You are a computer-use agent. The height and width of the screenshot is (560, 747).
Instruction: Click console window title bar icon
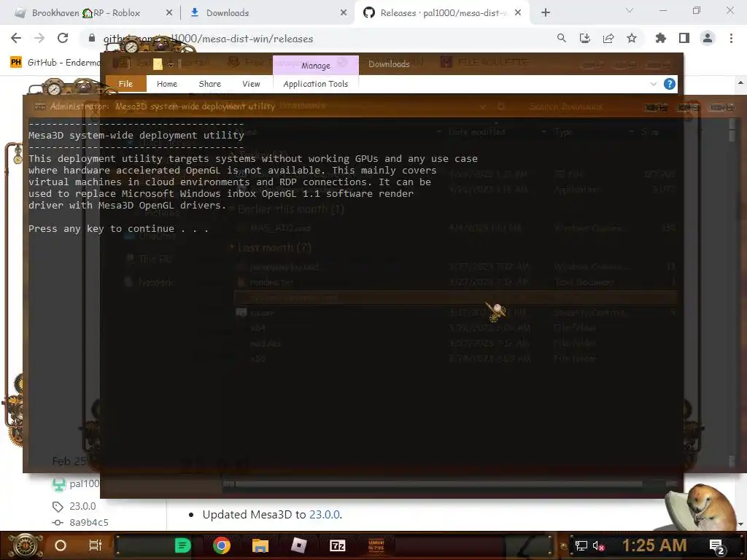click(40, 106)
